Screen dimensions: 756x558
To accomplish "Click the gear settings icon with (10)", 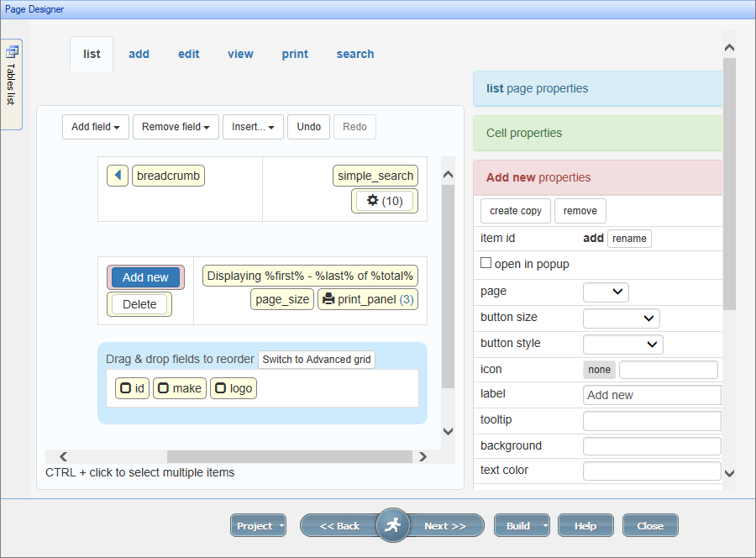I will 374,201.
